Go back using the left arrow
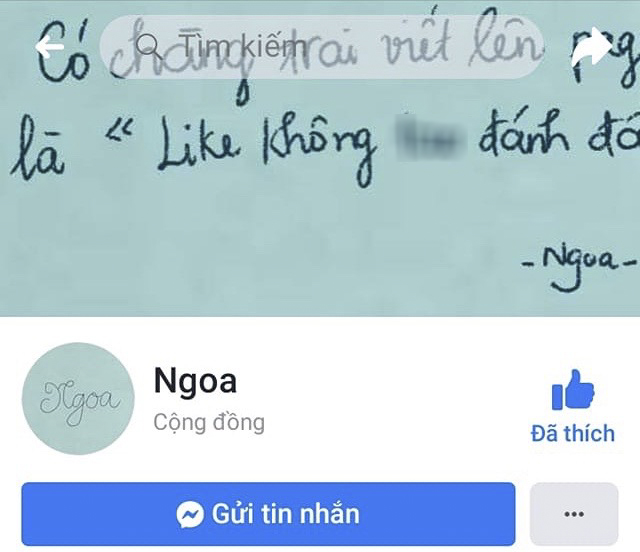640x552 pixels. pyautogui.click(x=50, y=47)
